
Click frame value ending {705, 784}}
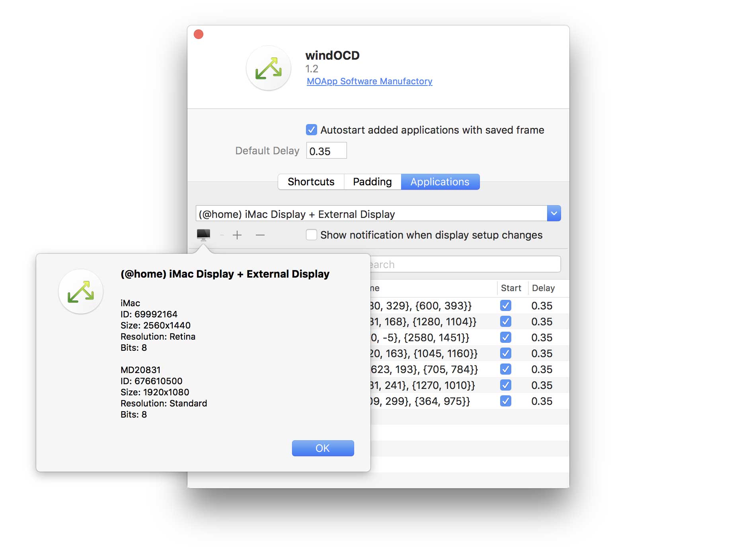point(424,369)
